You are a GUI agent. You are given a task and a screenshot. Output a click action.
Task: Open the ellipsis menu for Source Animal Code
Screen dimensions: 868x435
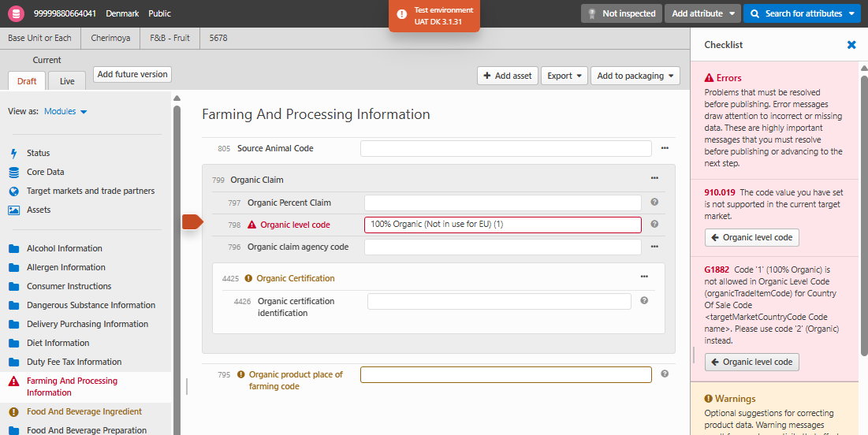(665, 148)
